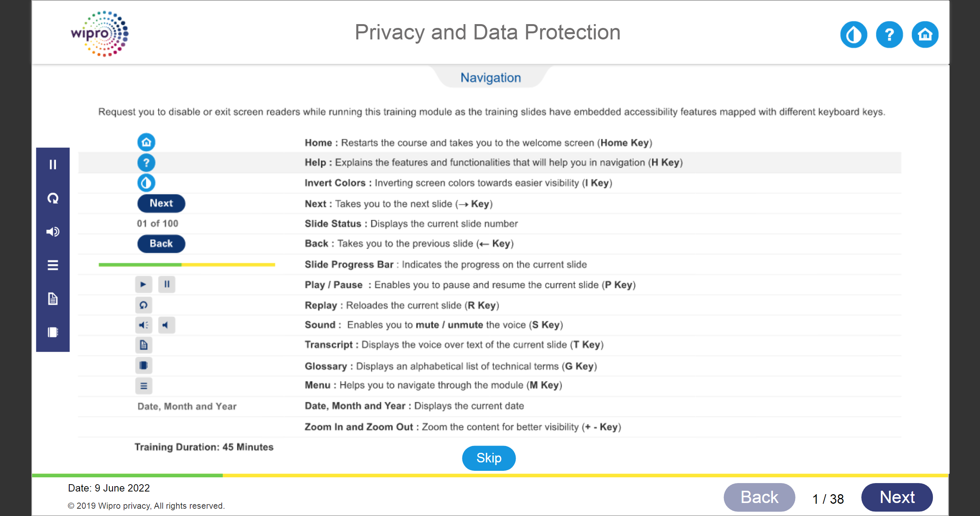Open the Transcript from sidebar document icon
This screenshot has height=516, width=980.
[53, 299]
